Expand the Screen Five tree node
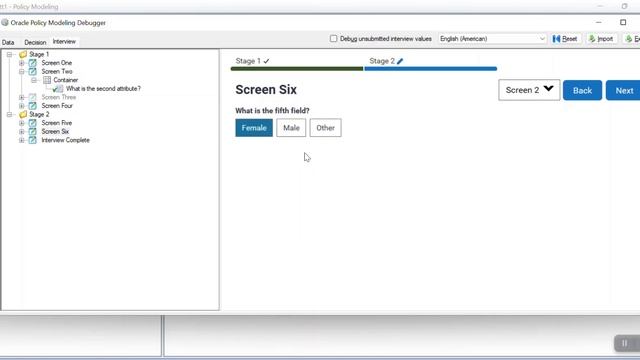The width and height of the screenshot is (640, 360). [x=22, y=123]
